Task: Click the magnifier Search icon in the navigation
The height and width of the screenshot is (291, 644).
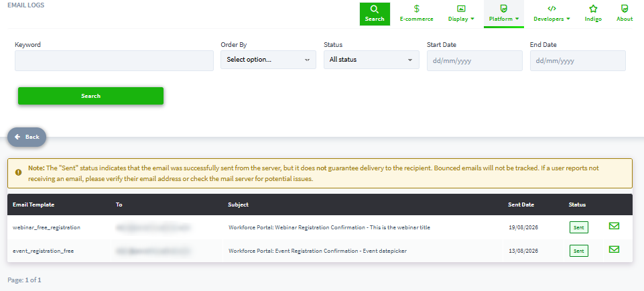Action: 375,9
